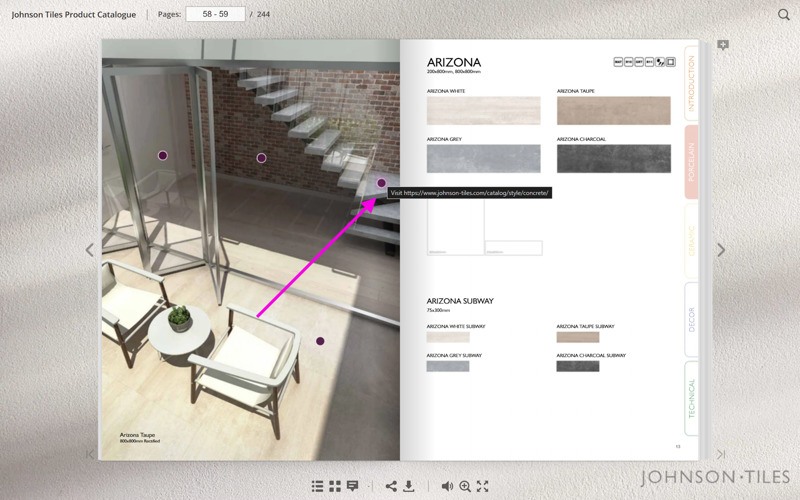Screen dimensions: 800x500
Task: Click the MAT specification icon
Action: (618, 62)
